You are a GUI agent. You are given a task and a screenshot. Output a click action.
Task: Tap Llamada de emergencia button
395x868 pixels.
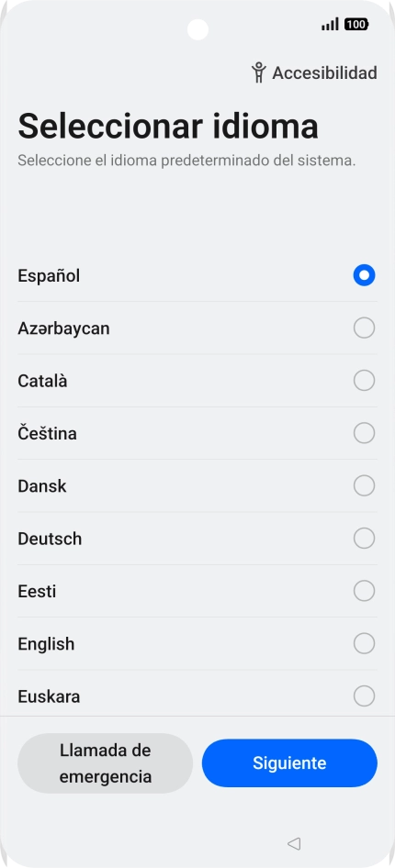[106, 762]
